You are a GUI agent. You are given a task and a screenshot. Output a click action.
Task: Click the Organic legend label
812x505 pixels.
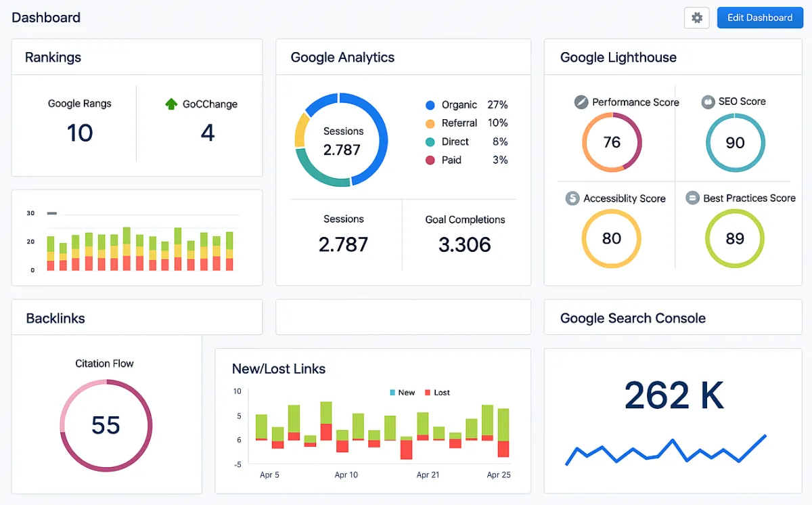pyautogui.click(x=459, y=105)
